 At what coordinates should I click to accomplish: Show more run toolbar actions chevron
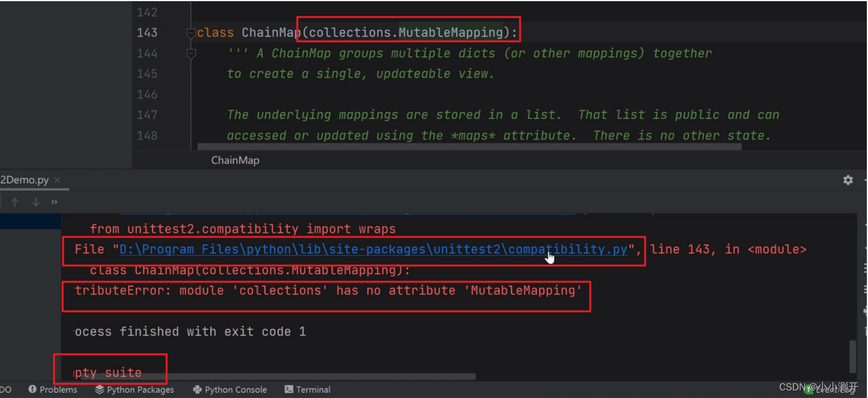55,202
